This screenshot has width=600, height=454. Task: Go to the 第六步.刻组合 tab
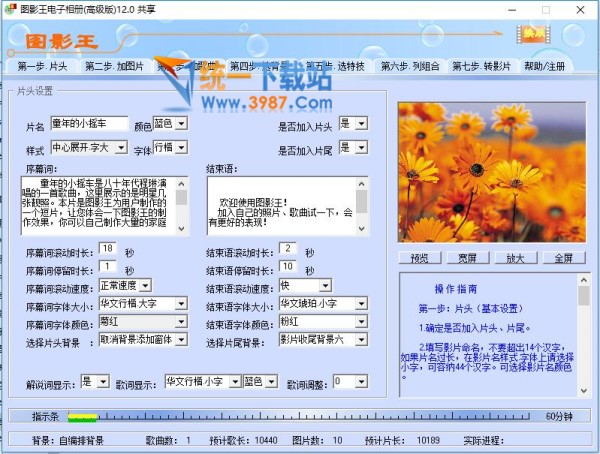(x=410, y=67)
